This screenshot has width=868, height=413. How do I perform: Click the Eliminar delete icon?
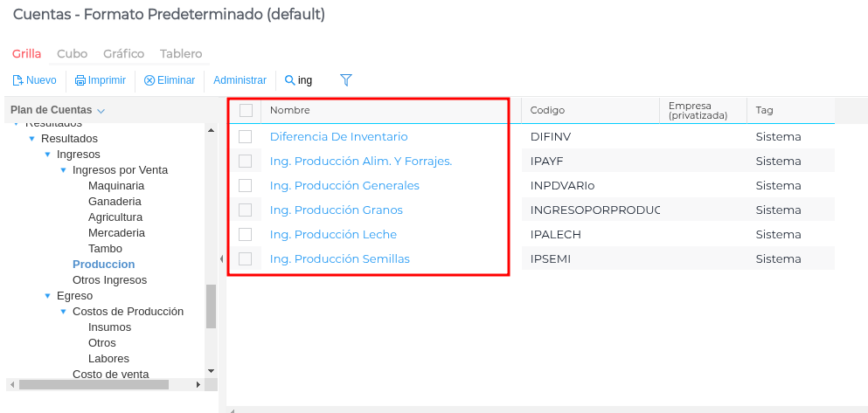pos(149,80)
